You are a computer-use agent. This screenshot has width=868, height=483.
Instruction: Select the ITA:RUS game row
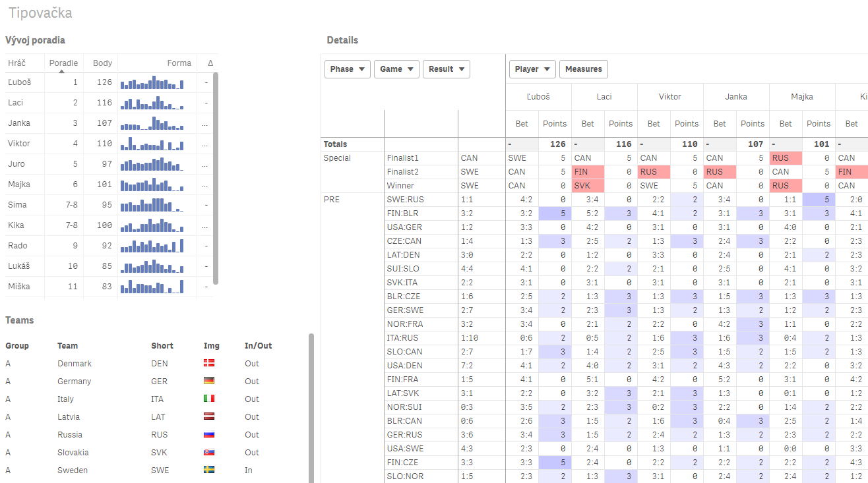click(421, 337)
